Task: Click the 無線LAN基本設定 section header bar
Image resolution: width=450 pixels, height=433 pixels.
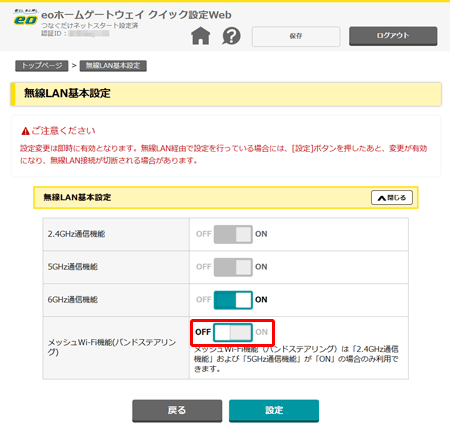Action: coord(226,198)
